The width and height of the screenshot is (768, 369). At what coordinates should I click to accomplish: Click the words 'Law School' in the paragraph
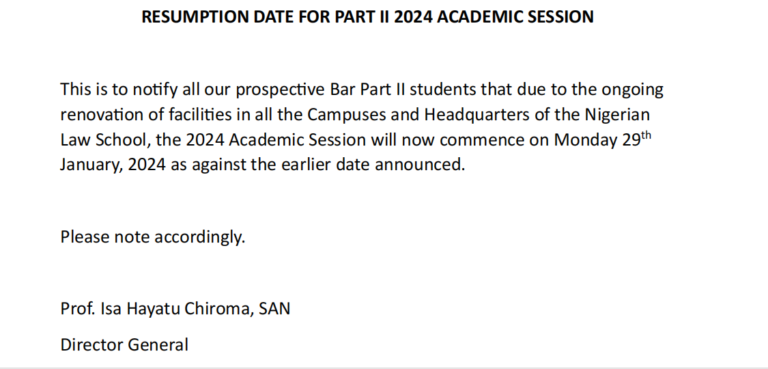(103, 140)
